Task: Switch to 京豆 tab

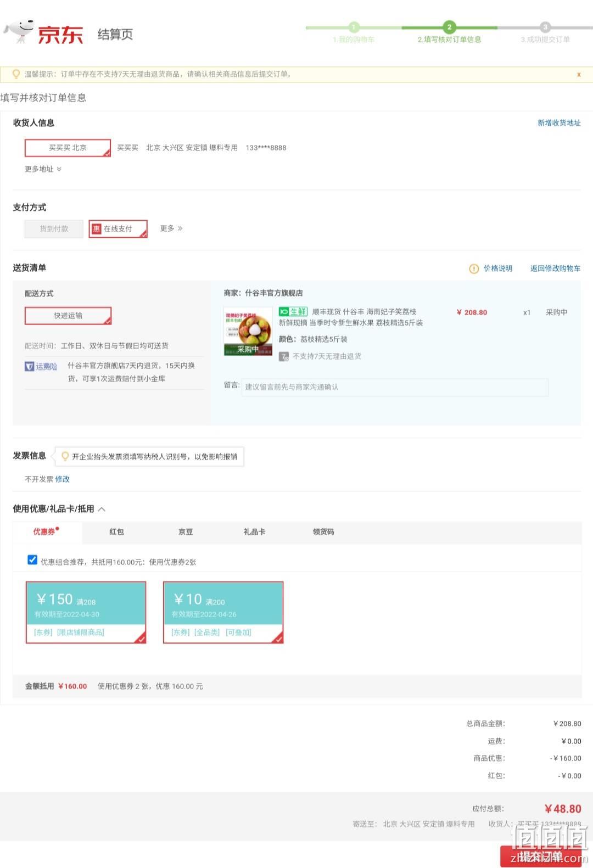Action: (186, 532)
